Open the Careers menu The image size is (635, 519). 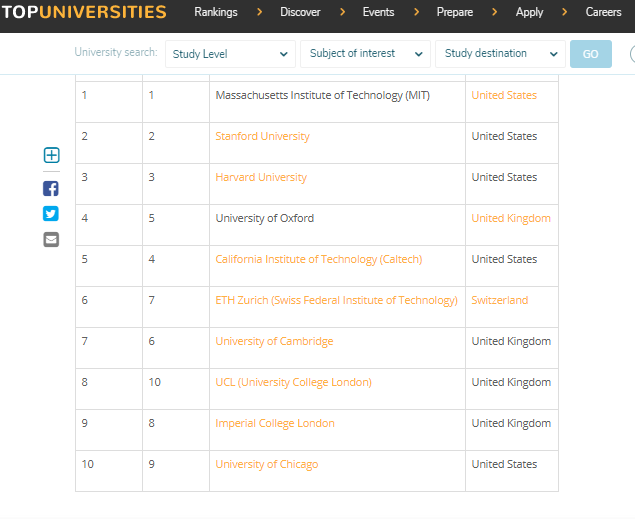[x=603, y=13]
